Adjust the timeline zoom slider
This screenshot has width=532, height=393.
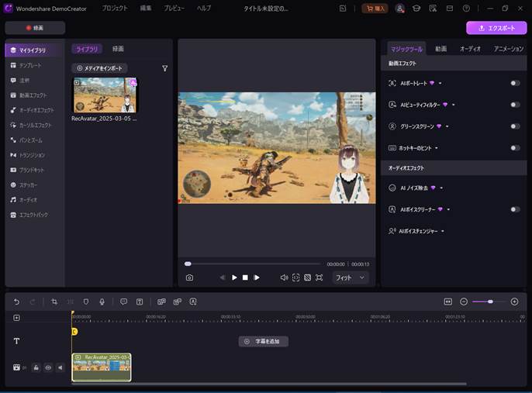(x=489, y=302)
